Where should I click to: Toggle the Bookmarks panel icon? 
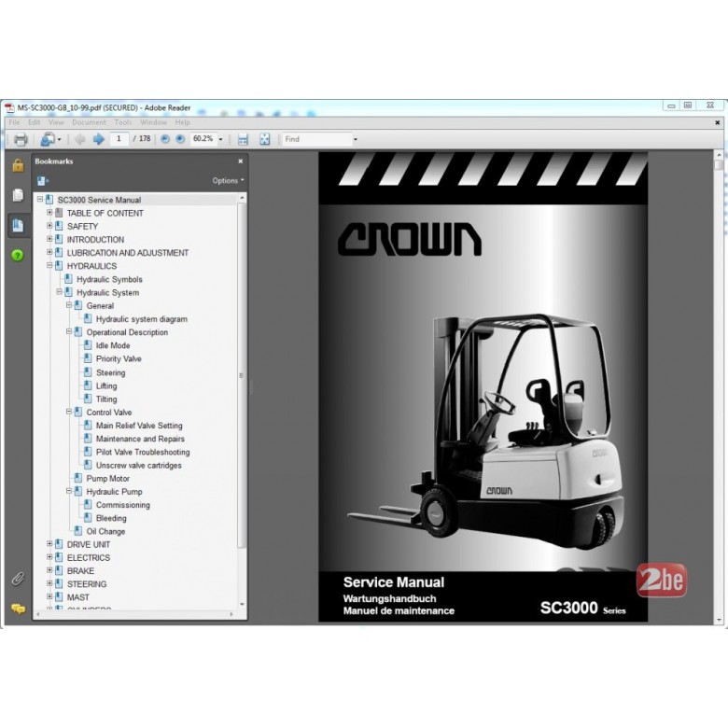pos(18,226)
